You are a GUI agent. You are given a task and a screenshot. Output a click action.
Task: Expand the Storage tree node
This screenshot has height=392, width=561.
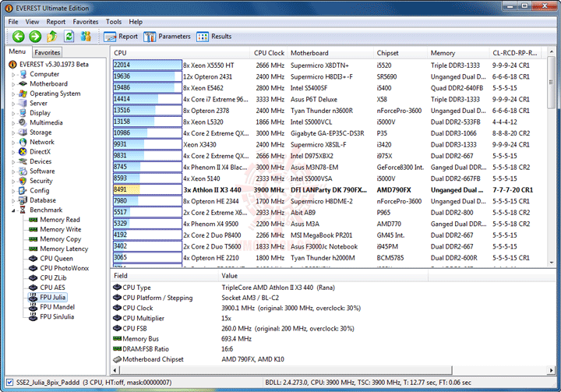point(13,132)
